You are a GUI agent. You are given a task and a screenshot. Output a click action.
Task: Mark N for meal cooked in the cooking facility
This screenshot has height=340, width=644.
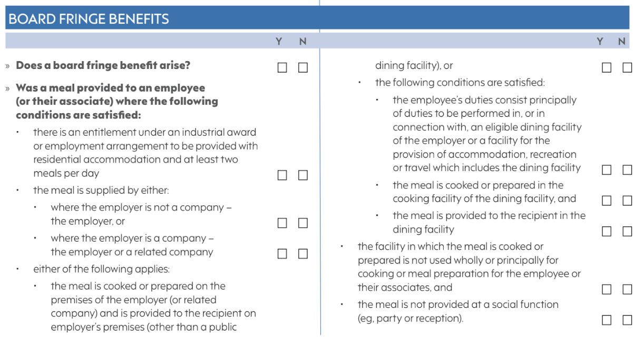(627, 201)
